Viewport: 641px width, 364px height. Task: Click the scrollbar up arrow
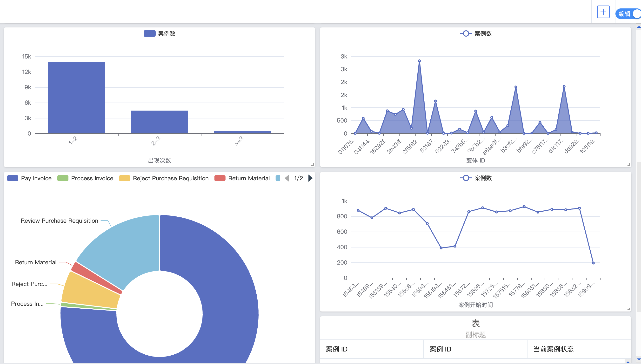coord(639,26)
